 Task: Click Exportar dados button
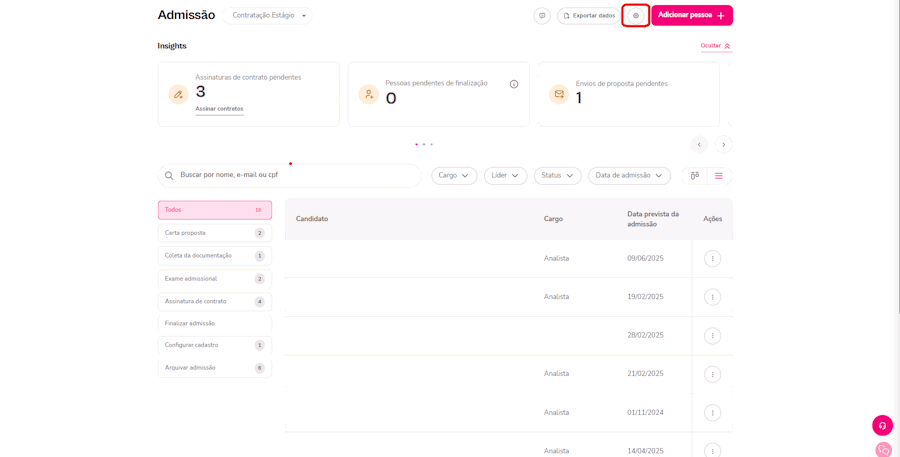tap(589, 16)
